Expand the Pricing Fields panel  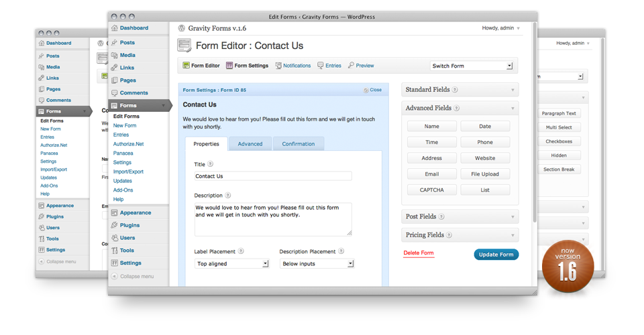[x=460, y=234]
